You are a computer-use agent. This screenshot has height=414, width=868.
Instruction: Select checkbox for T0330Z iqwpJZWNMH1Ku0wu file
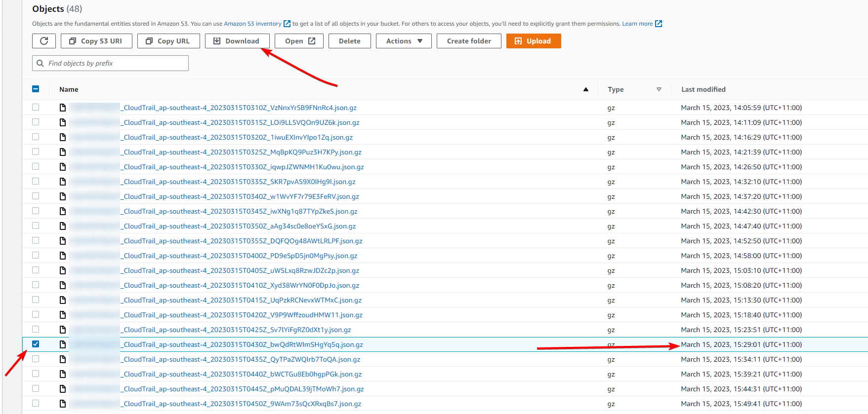(x=36, y=166)
